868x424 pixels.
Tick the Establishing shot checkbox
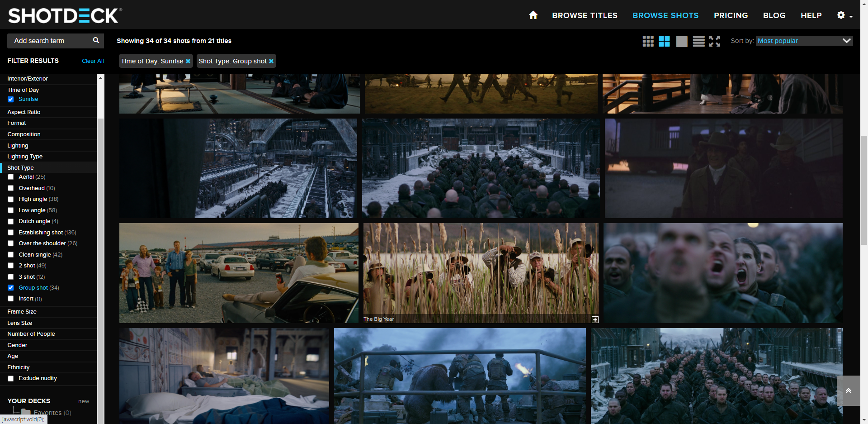click(11, 233)
